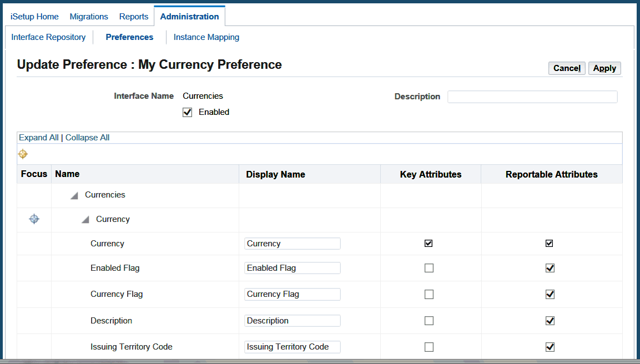Viewport: 640px width, 364px height.
Task: Edit the Issuing Territory Code display name field
Action: pos(292,347)
